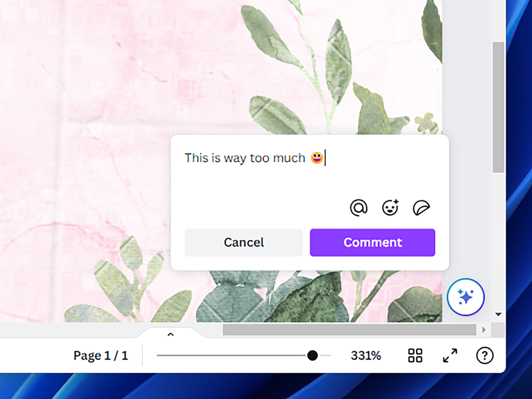Click the horizontal scrollbar thumb
Screen dimensions: 532x399
click(x=349, y=330)
